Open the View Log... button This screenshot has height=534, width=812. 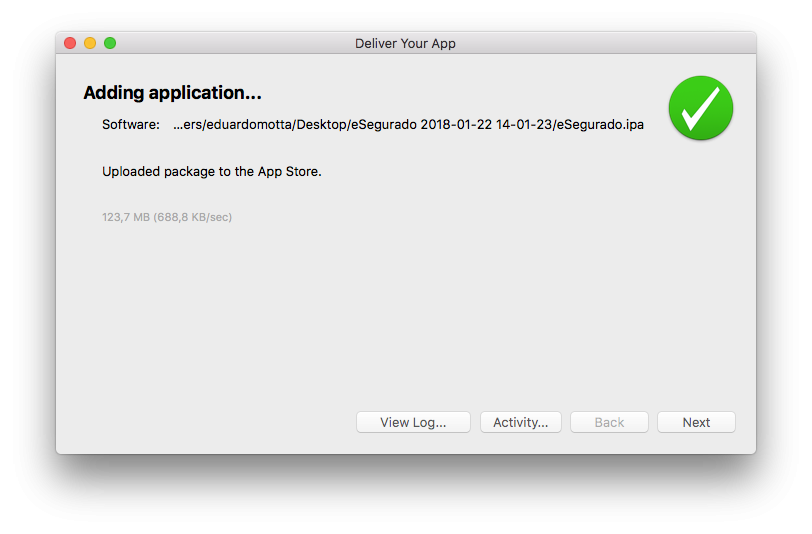pyautogui.click(x=412, y=422)
